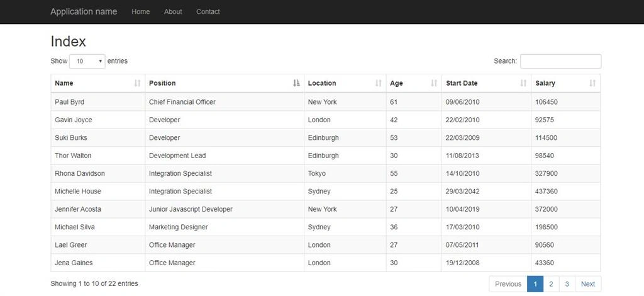Viewport: 644px width, 296px height.
Task: Select the Suki Burks name cell
Action: tap(97, 138)
